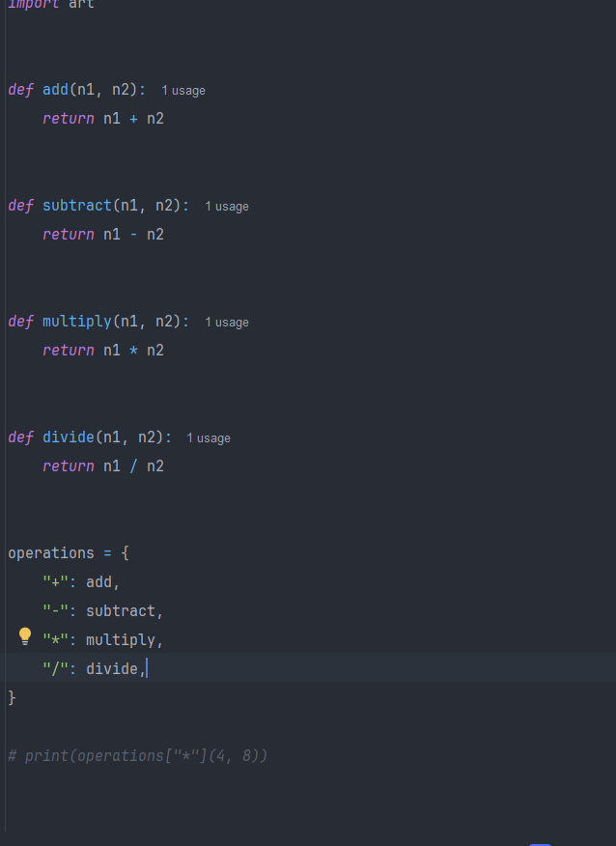Click the subtract function name in its def
Image resolution: width=616 pixels, height=846 pixels.
click(77, 205)
